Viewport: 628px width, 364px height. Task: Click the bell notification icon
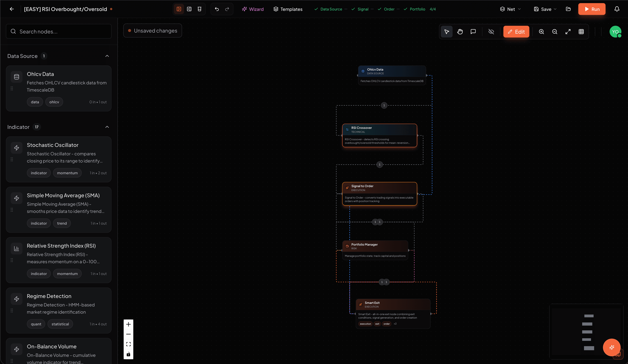617,9
